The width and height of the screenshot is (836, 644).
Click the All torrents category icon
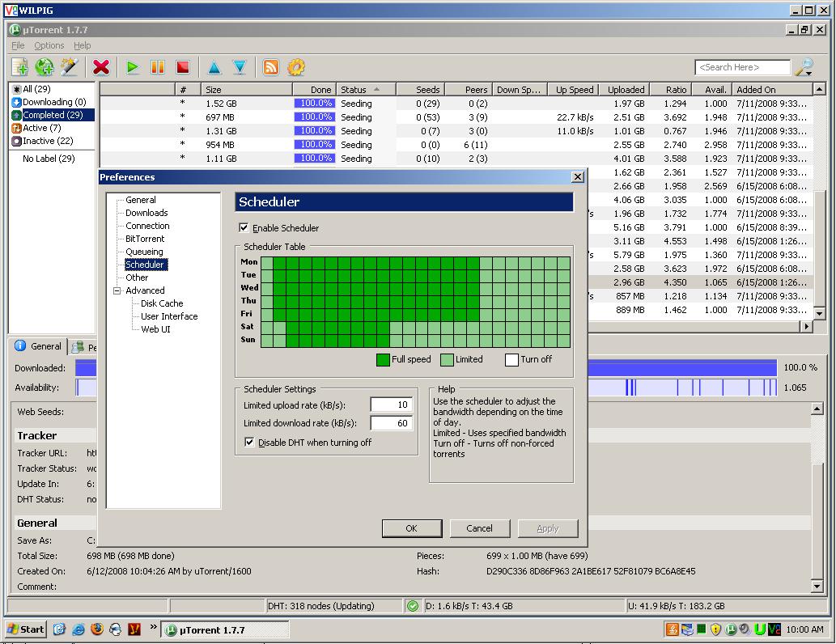click(17, 89)
